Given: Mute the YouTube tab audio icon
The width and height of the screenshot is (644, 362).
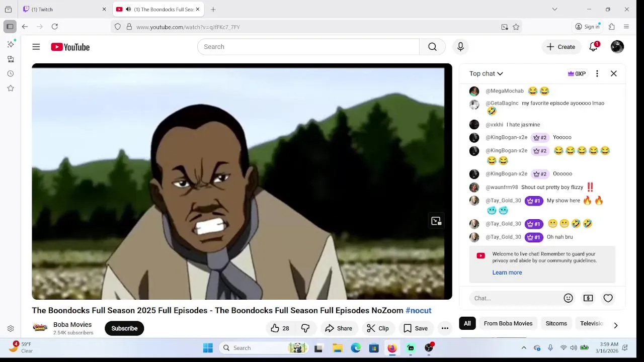Looking at the screenshot, I should [128, 9].
